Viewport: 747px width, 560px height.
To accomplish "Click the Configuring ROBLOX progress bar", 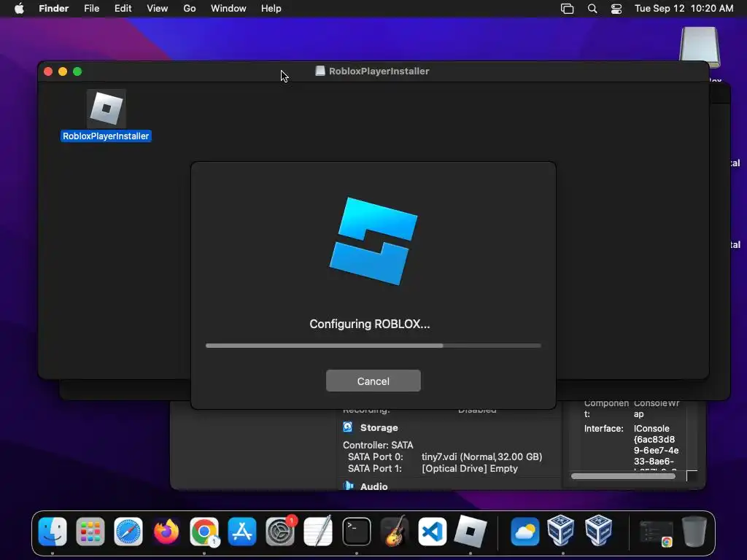I will (x=373, y=345).
